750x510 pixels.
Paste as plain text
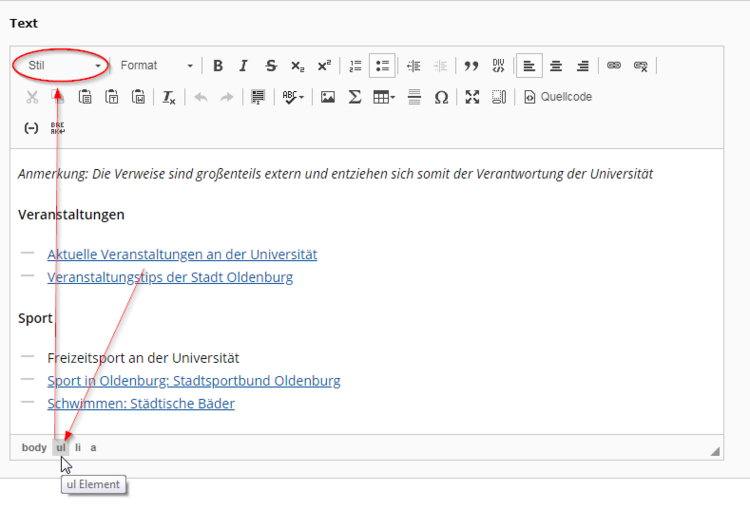coord(112,97)
